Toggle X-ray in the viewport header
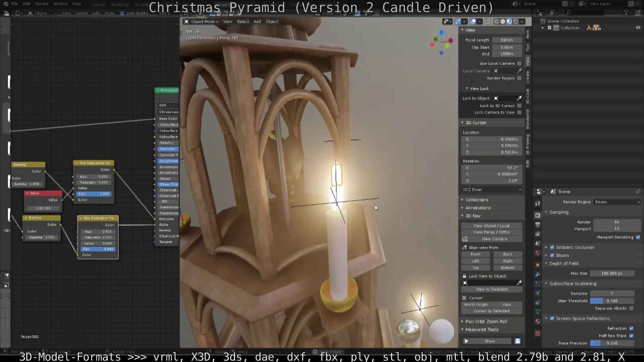The height and width of the screenshot is (362, 644). [488, 21]
